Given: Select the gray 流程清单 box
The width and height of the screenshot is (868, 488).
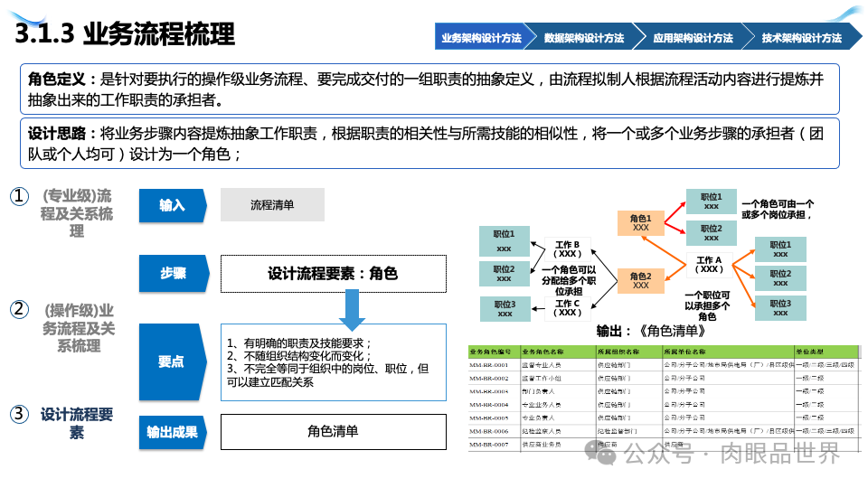Looking at the screenshot, I should click(272, 205).
